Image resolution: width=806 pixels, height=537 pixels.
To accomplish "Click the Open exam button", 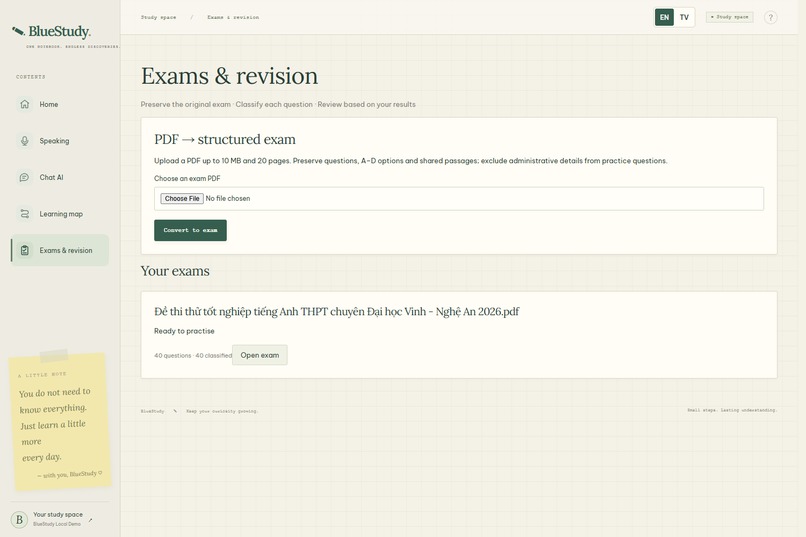I will pyautogui.click(x=260, y=355).
